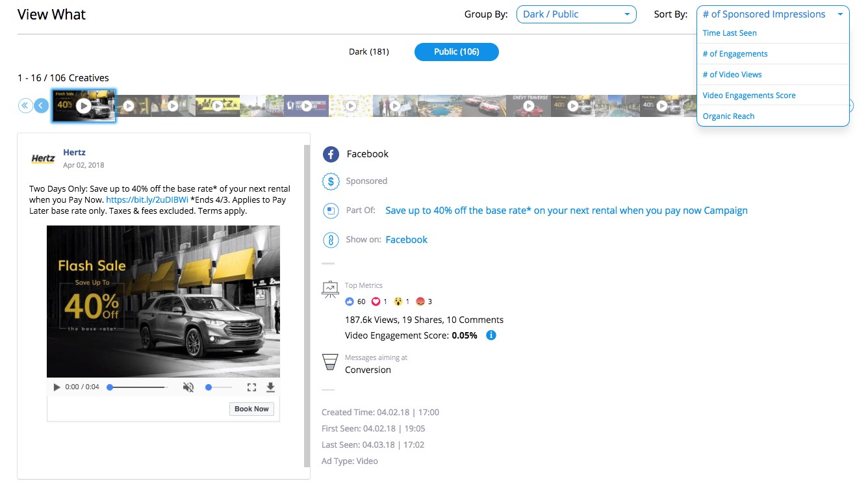Seek on the video progress bar
This screenshot has height=490, width=868.
coord(137,387)
